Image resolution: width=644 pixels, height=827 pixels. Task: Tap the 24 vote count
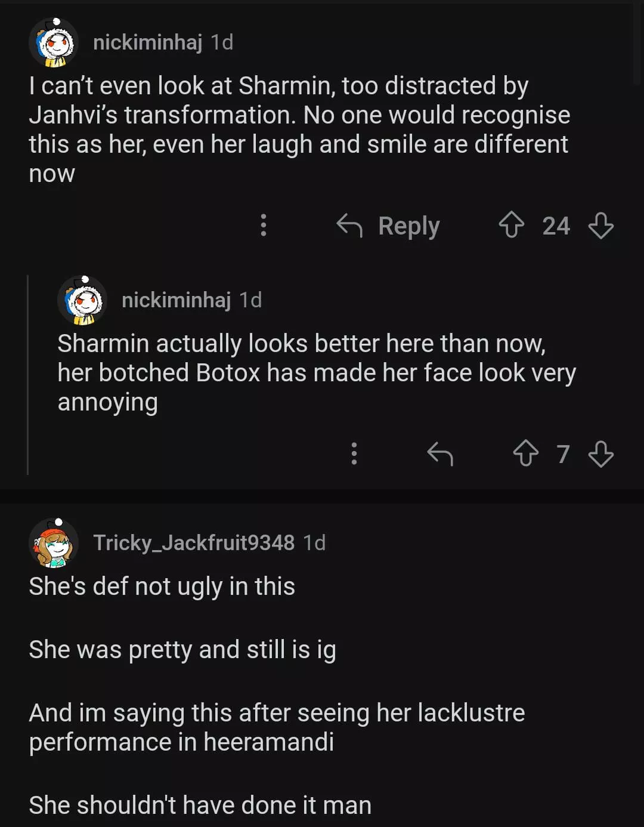556,226
